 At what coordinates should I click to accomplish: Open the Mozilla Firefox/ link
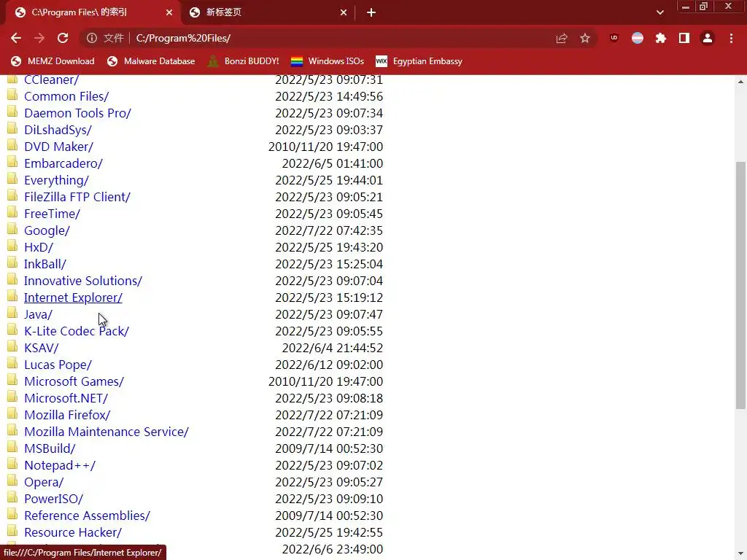[x=67, y=415]
